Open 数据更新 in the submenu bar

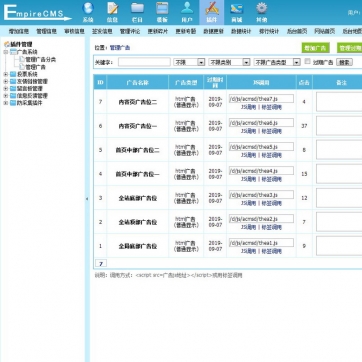click(x=213, y=31)
